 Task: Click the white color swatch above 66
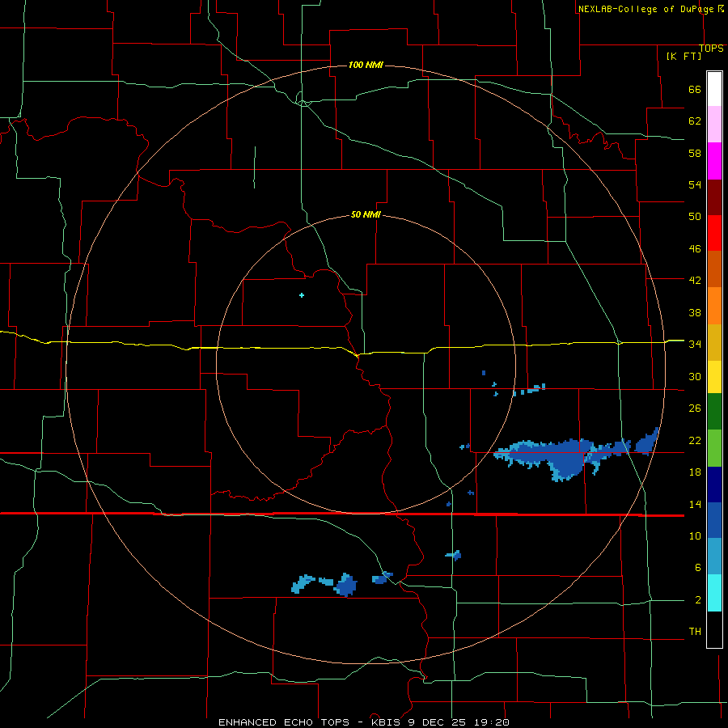click(714, 89)
